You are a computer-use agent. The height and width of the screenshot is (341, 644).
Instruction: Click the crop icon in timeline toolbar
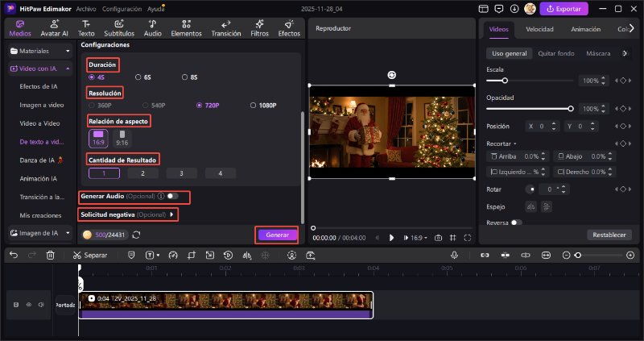coord(192,256)
